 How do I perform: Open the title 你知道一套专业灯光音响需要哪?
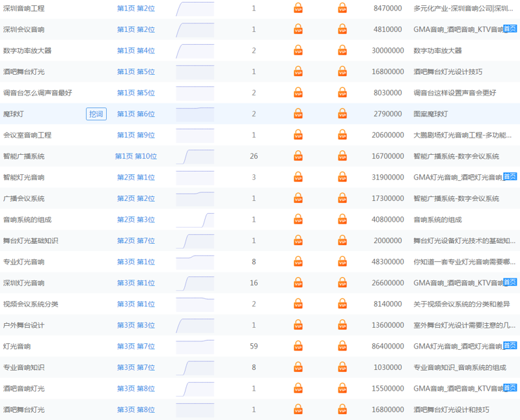click(465, 262)
